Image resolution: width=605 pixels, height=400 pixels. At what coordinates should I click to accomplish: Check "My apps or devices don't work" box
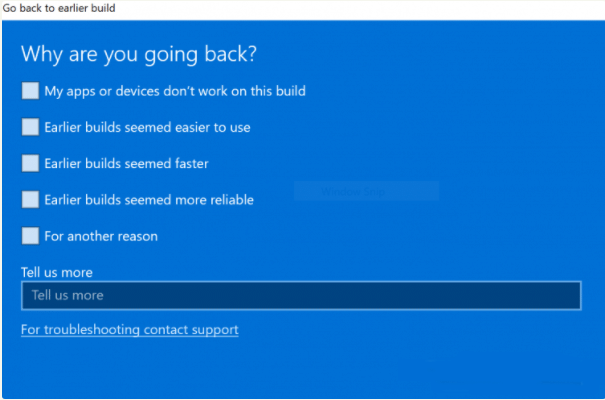coord(30,91)
